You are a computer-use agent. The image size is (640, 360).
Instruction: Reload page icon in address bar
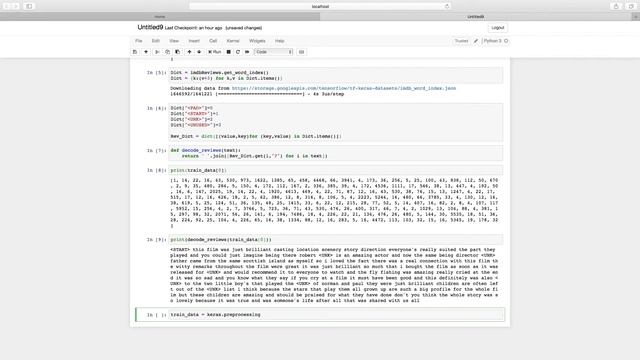point(447,7)
